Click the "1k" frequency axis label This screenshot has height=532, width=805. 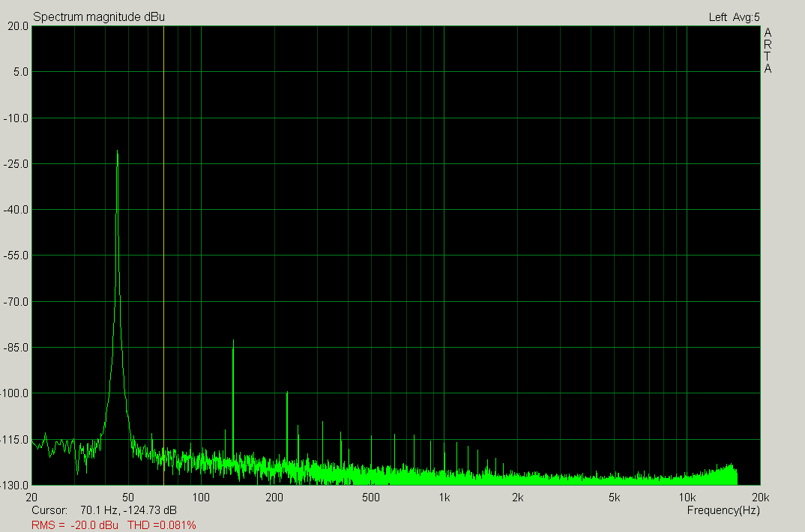(x=444, y=497)
